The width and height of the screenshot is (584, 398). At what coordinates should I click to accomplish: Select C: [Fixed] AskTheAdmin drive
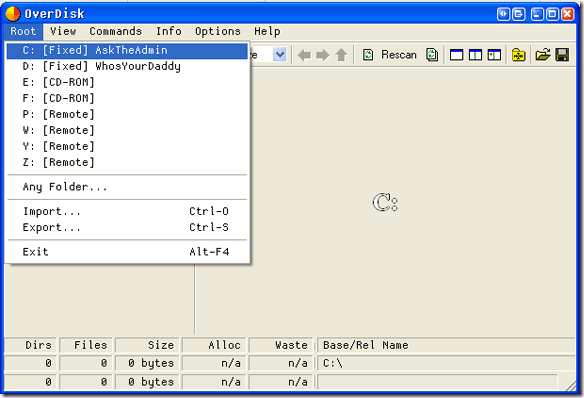127,50
